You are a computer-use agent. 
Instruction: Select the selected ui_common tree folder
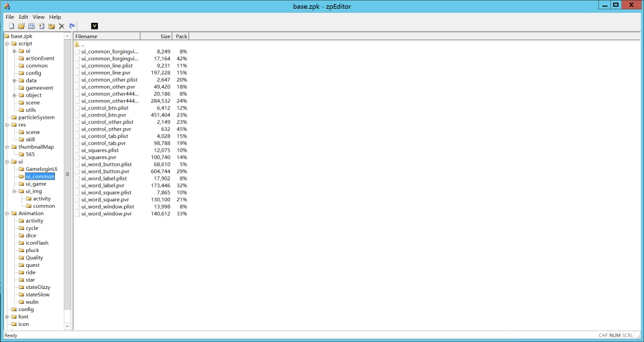[x=40, y=176]
